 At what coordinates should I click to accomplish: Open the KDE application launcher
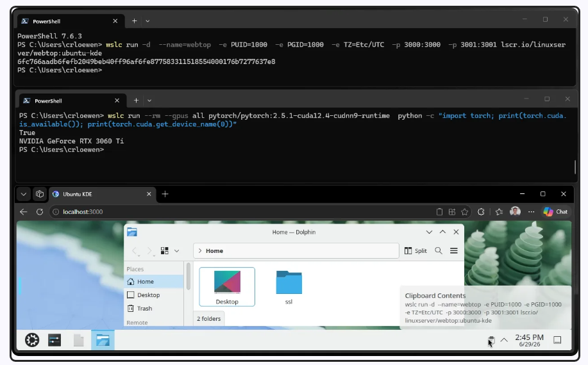coord(32,340)
